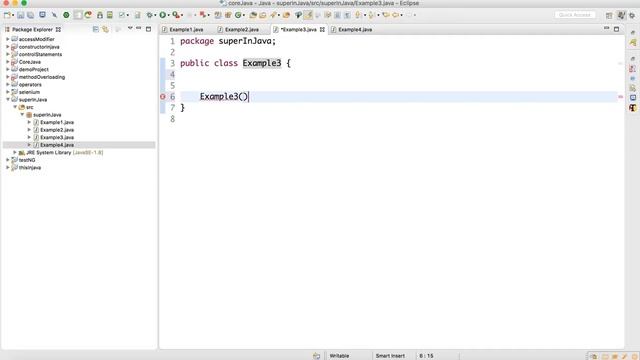Open the Package Explorer view menu
640x360 pixels.
click(x=130, y=29)
